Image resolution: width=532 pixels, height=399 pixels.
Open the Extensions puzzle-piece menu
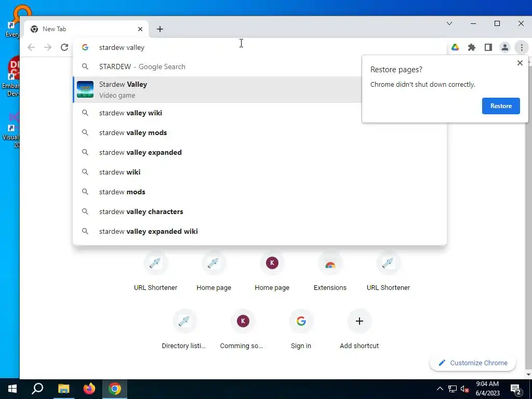(472, 47)
